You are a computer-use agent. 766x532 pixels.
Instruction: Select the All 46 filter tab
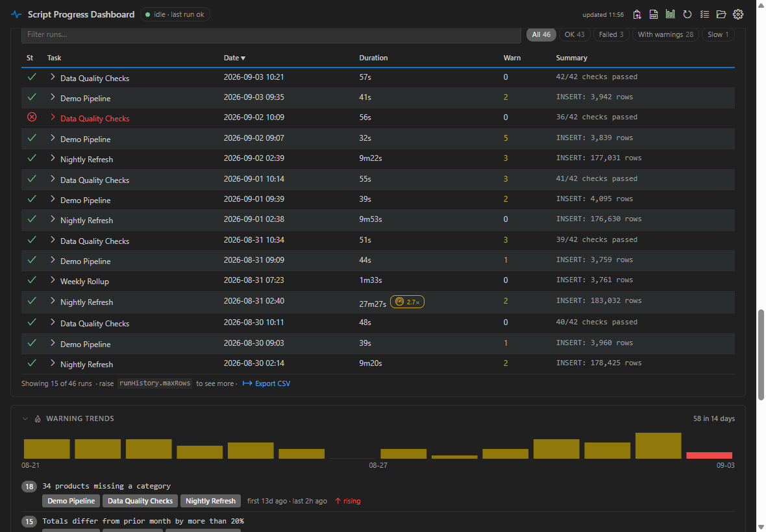[x=541, y=34]
